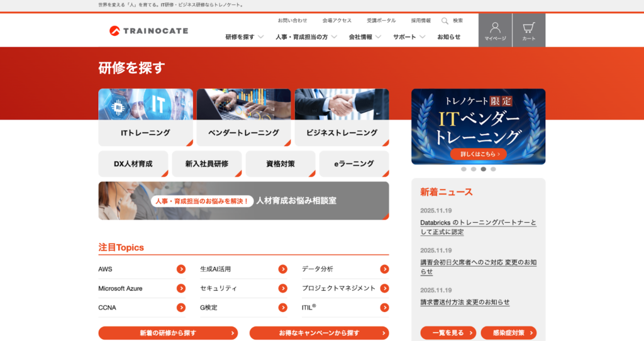Open the 生成AI活用 topic link
This screenshot has height=341, width=644.
pyautogui.click(x=215, y=269)
